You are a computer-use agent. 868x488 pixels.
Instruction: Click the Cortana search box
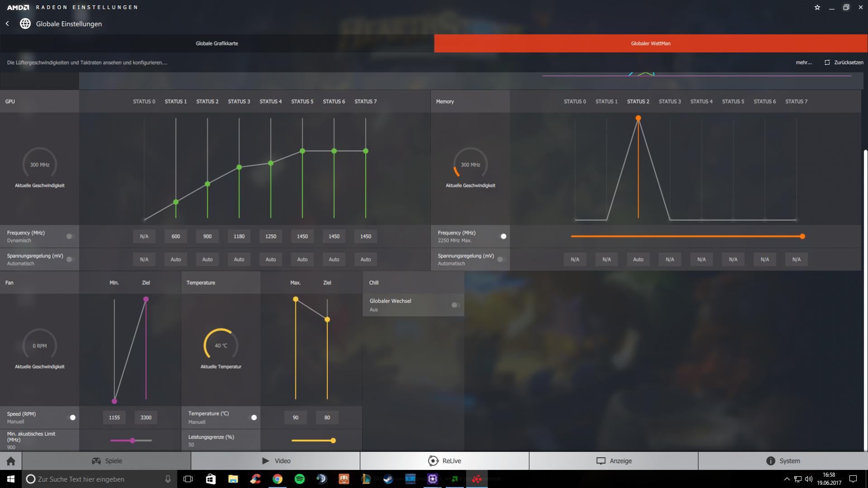pyautogui.click(x=100, y=479)
